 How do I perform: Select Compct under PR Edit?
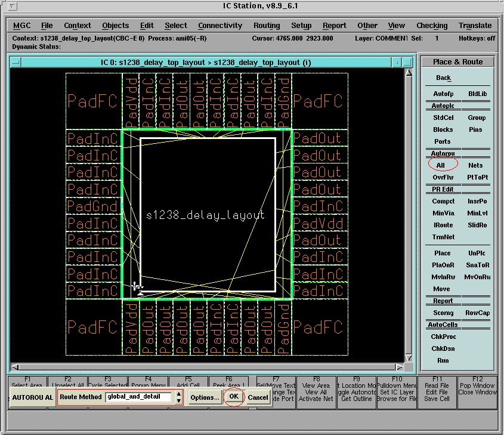pos(443,201)
